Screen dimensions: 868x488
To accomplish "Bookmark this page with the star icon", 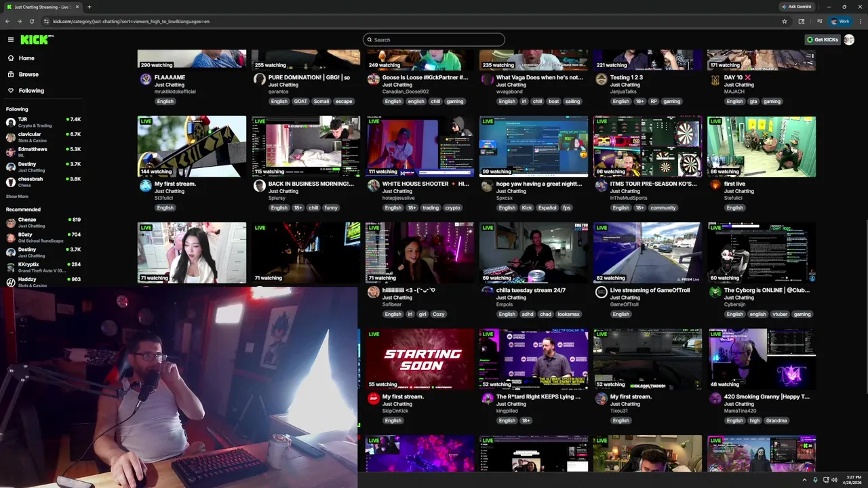I will point(785,21).
